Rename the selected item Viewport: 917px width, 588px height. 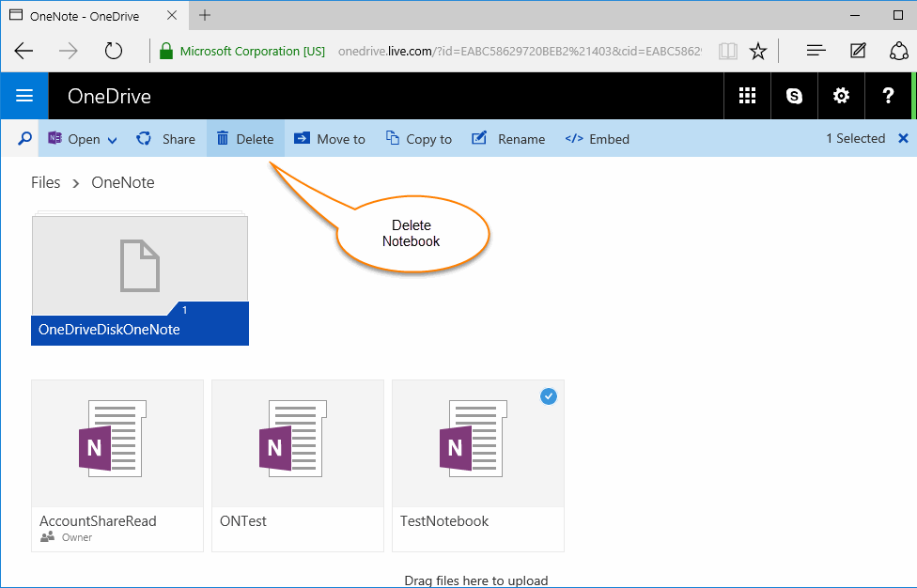pos(508,138)
